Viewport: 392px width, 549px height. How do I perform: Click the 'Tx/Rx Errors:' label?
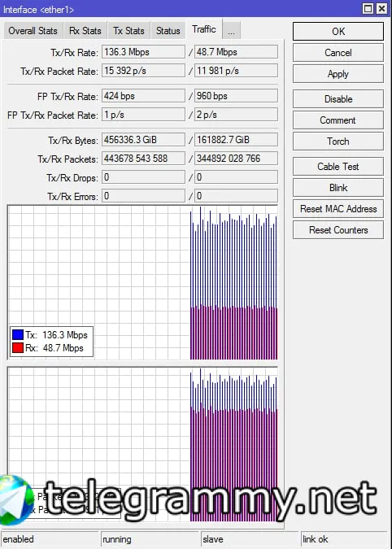pos(72,197)
